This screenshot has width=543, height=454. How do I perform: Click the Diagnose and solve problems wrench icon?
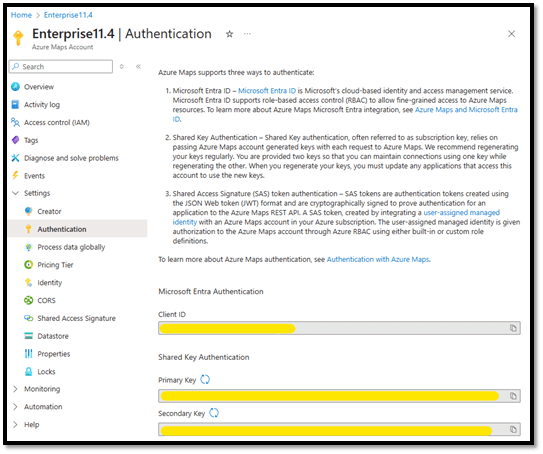tap(15, 158)
